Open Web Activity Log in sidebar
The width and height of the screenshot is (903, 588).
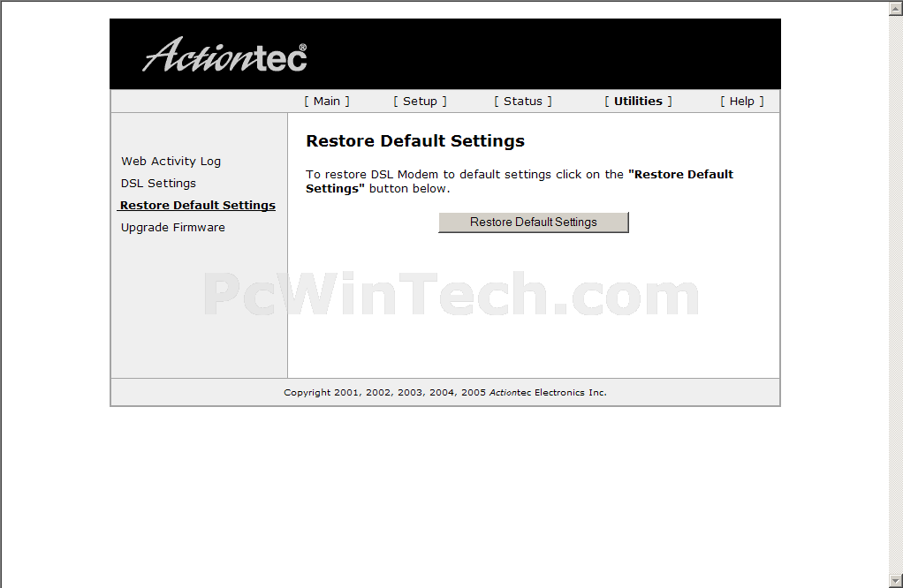(x=171, y=161)
